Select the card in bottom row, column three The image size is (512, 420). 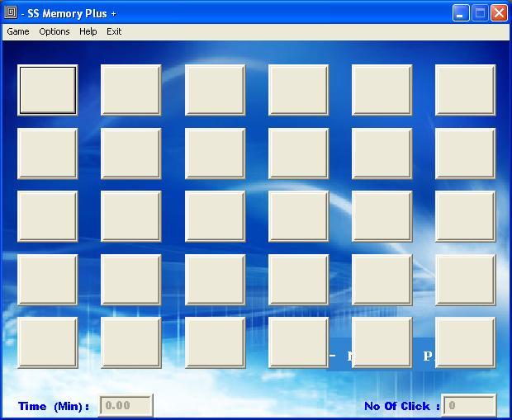tap(216, 342)
